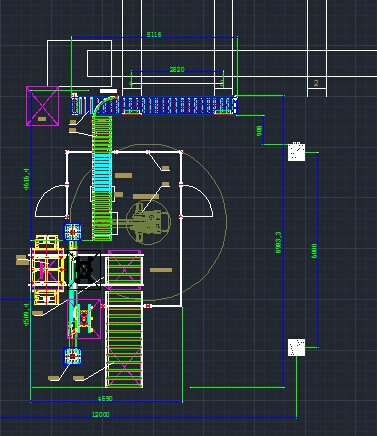377x436 pixels.
Task: Click the 12000 overall dimension text
Action: pos(101,414)
